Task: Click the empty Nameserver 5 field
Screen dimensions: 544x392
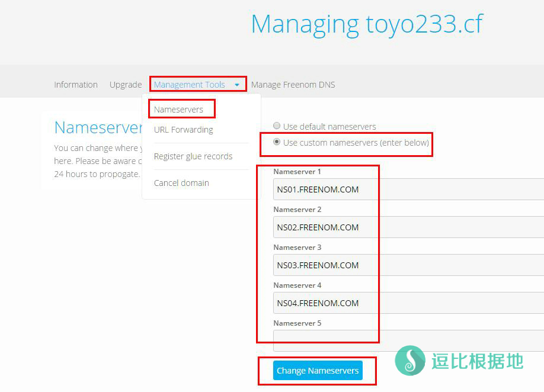Action: click(x=408, y=341)
